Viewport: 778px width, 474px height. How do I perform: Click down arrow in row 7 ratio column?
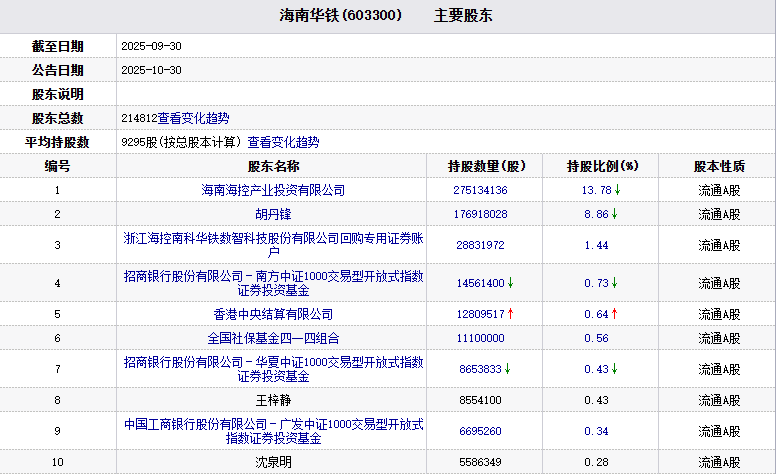point(615,369)
